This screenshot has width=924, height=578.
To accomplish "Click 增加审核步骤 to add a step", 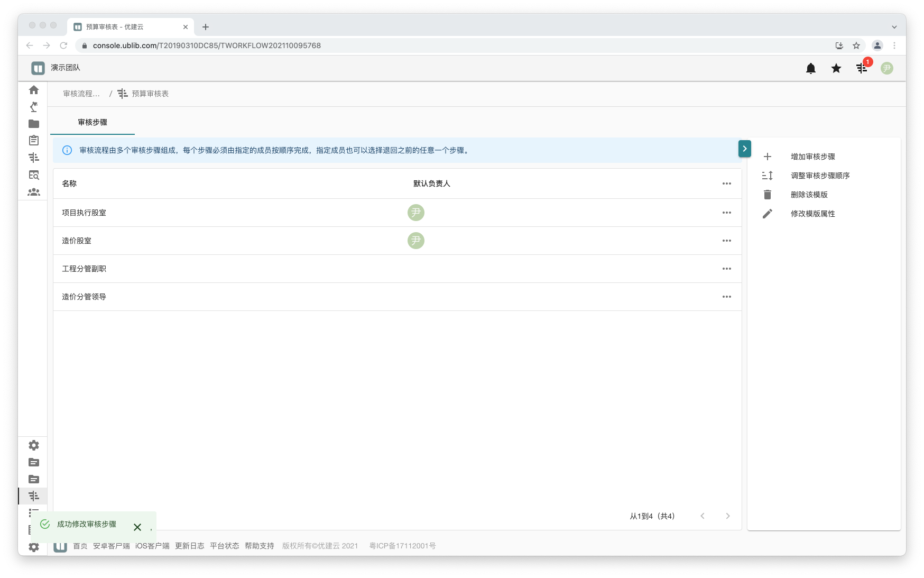I will pyautogui.click(x=812, y=157).
